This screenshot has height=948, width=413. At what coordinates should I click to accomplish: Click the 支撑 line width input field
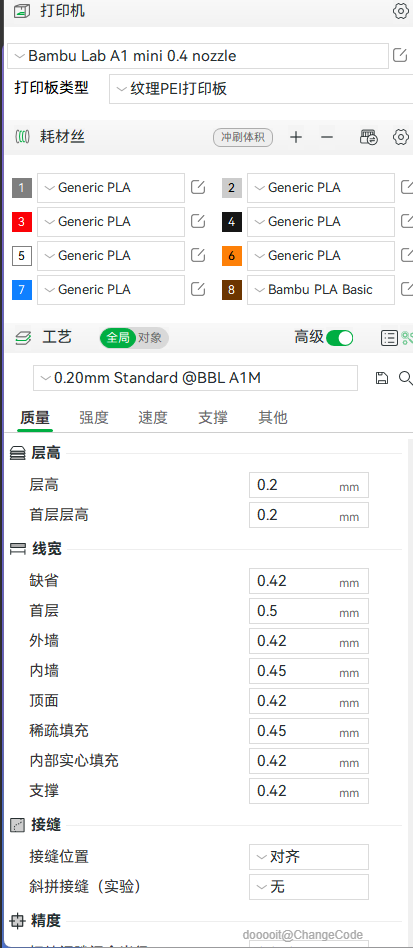point(309,791)
